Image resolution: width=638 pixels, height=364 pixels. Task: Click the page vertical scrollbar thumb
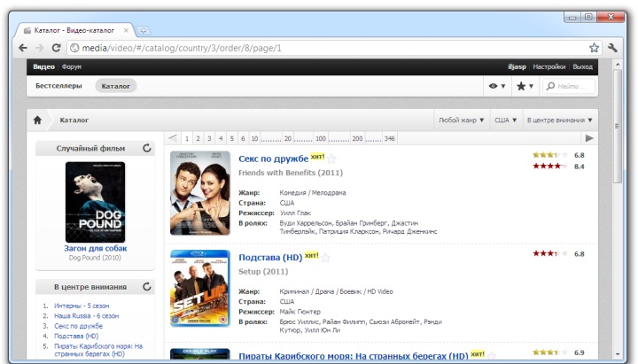618,126
